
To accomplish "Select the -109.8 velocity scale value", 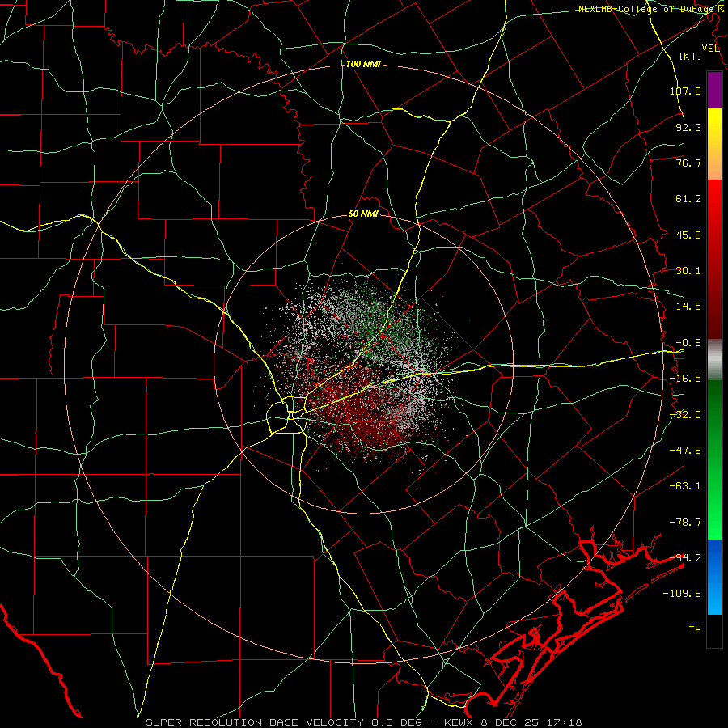I will click(x=682, y=594).
